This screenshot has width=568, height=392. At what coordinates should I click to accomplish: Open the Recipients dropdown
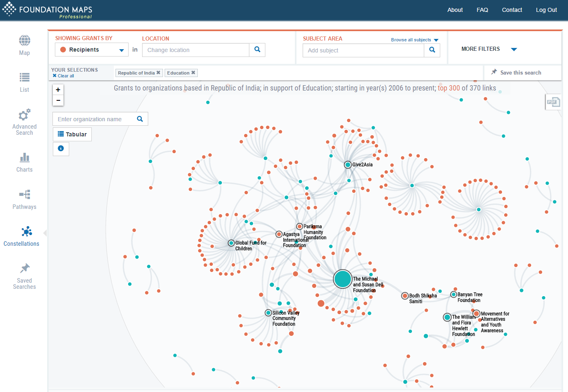92,50
